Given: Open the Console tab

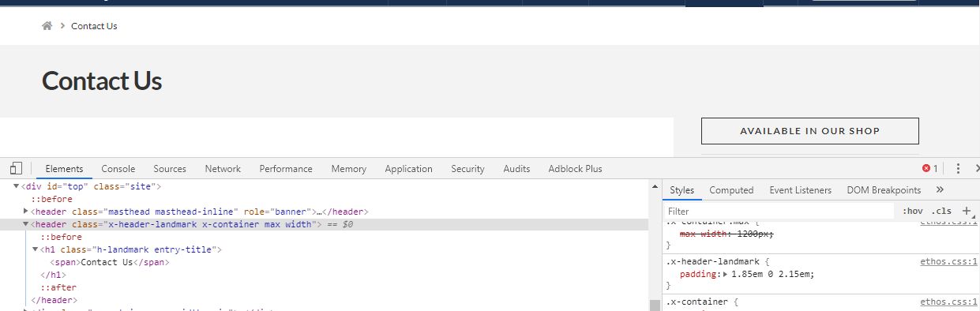Looking at the screenshot, I should (x=118, y=169).
